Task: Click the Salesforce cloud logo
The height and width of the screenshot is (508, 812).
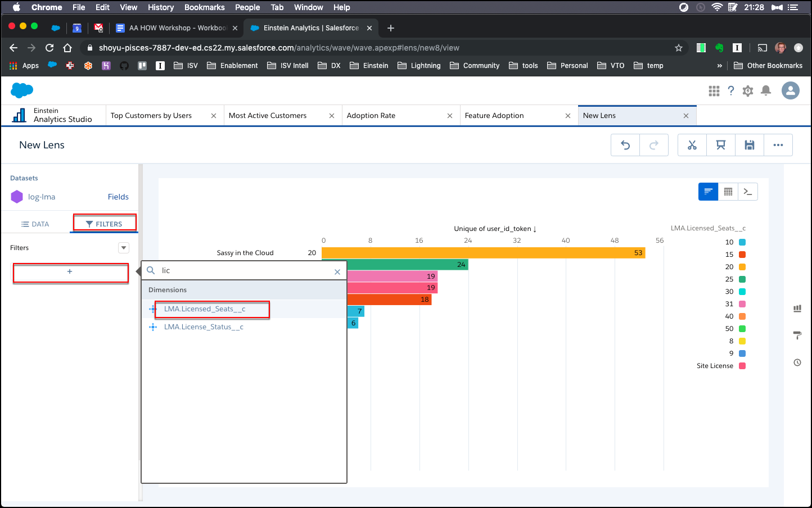Action: click(22, 90)
